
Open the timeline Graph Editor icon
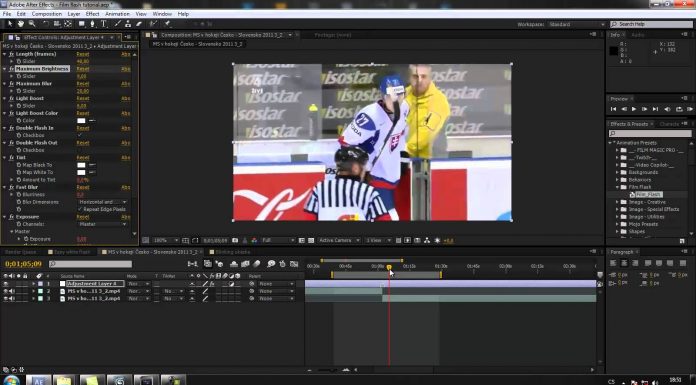tap(294, 264)
